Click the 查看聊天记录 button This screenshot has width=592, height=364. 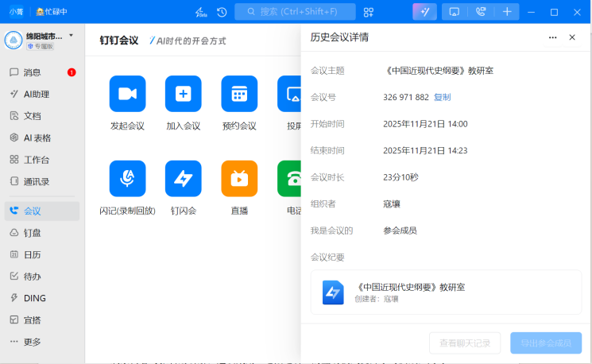465,343
